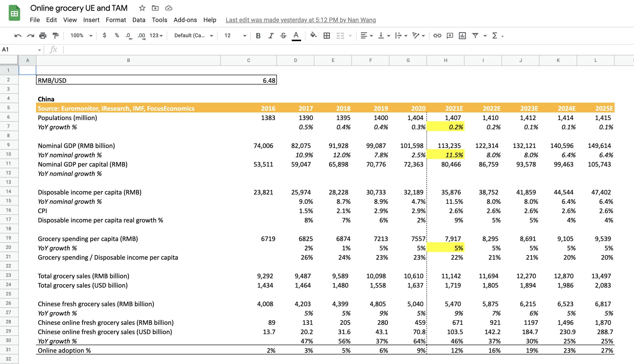Decrease decimal places

[x=129, y=36]
